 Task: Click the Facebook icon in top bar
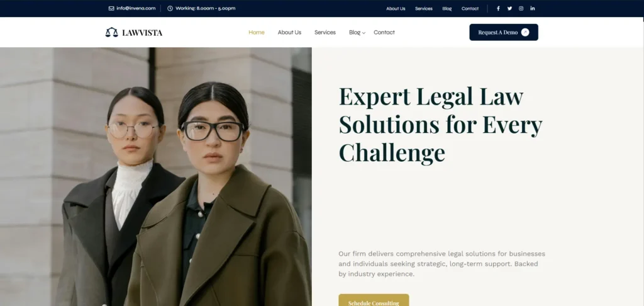[498, 8]
